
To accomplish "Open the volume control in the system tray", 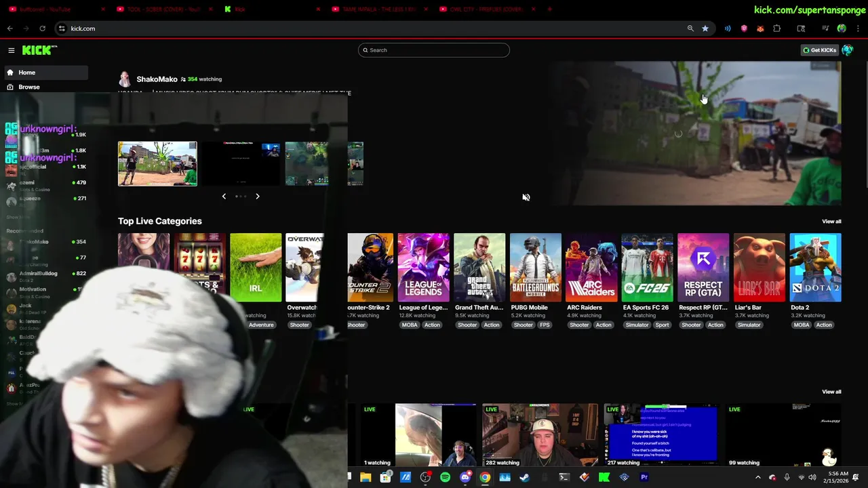I will coord(812,477).
